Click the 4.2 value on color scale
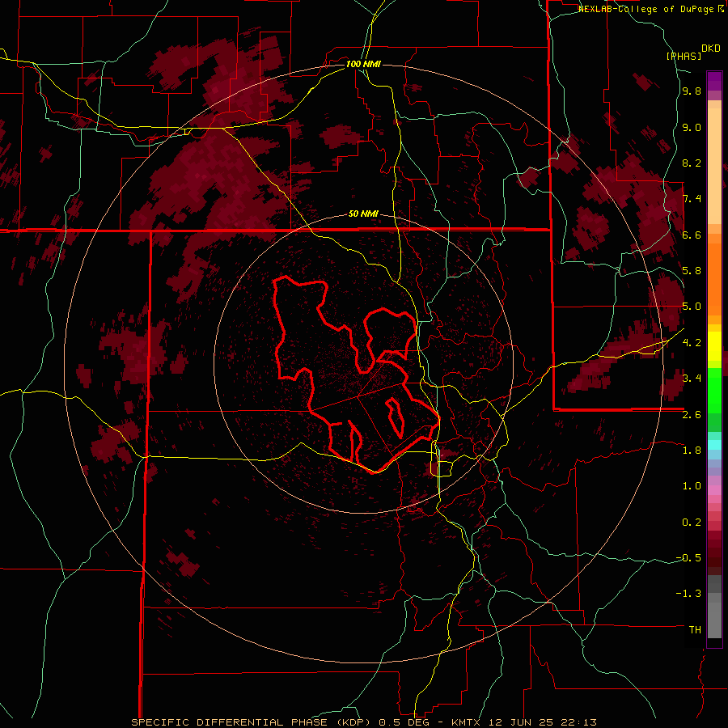The width and height of the screenshot is (728, 728). pos(692,343)
